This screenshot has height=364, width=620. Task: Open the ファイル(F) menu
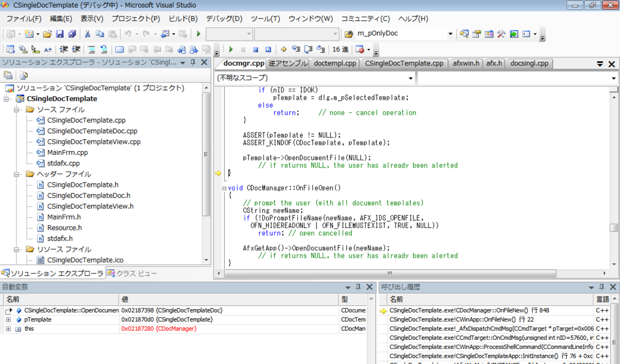[x=24, y=19]
